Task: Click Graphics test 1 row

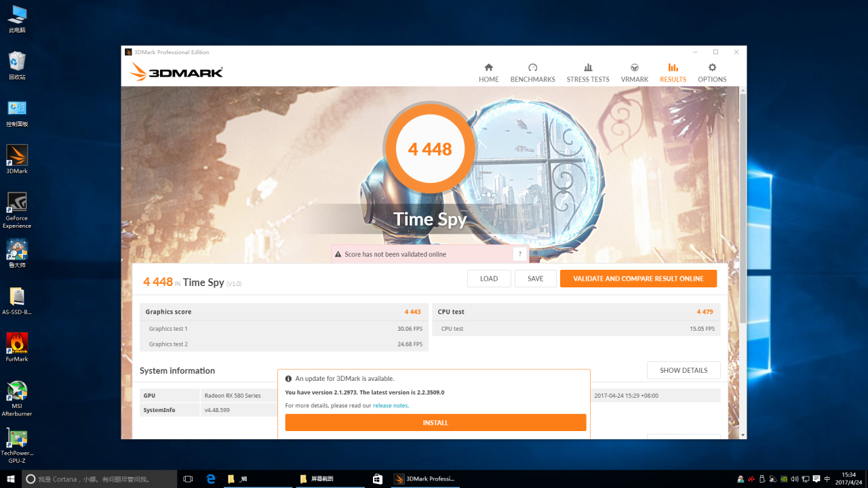Action: (x=283, y=329)
